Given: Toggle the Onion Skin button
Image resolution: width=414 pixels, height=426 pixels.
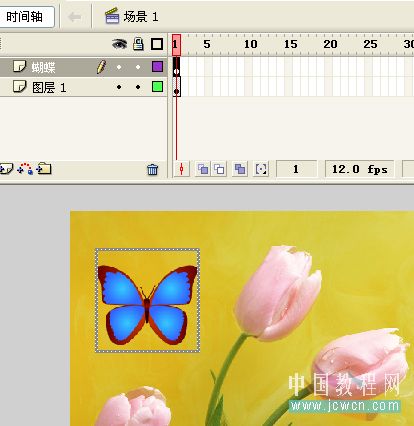Looking at the screenshot, I should point(203,169).
